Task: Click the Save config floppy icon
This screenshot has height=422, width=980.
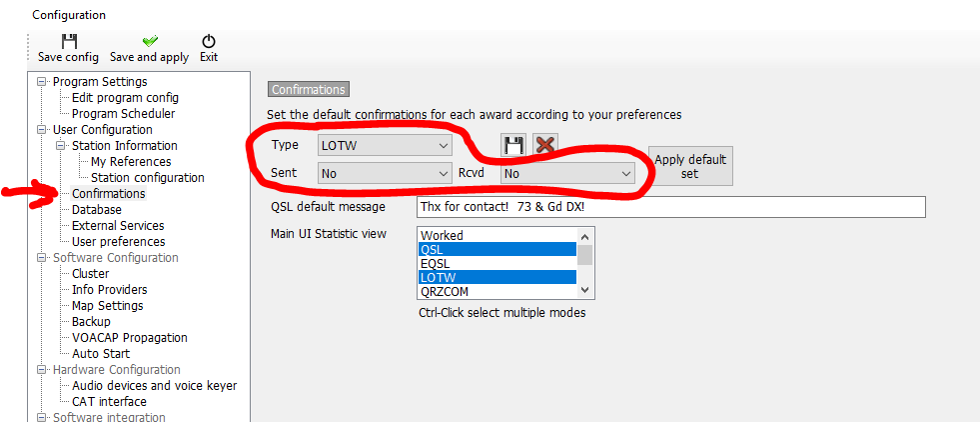Action: pos(68,41)
